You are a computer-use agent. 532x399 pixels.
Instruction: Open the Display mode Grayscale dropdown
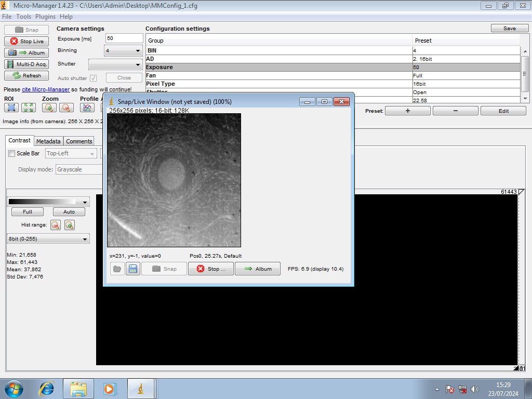point(79,169)
